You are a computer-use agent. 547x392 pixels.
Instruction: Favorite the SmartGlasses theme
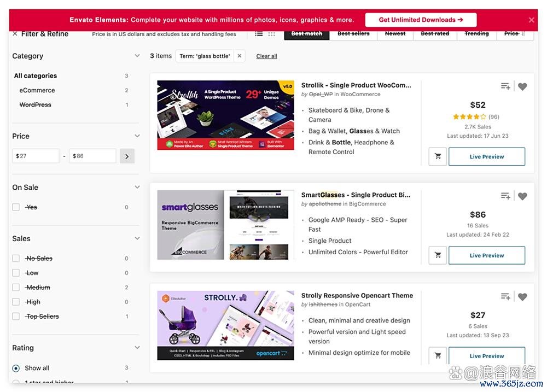[x=522, y=196]
